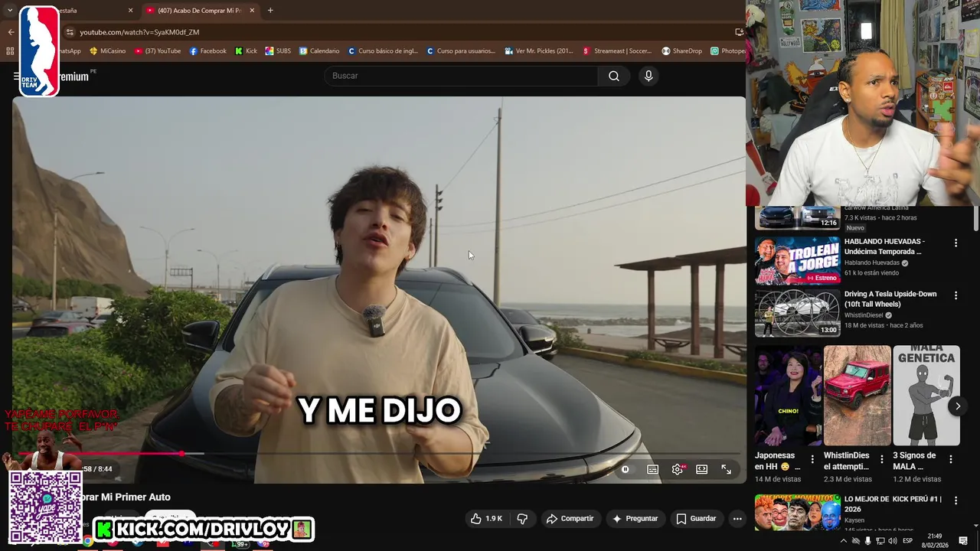The image size is (980, 551).
Task: Open a new browser tab
Action: (270, 11)
